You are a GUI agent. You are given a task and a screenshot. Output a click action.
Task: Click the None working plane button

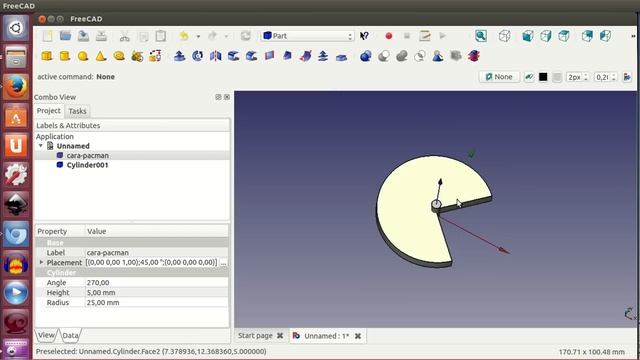[x=499, y=77]
